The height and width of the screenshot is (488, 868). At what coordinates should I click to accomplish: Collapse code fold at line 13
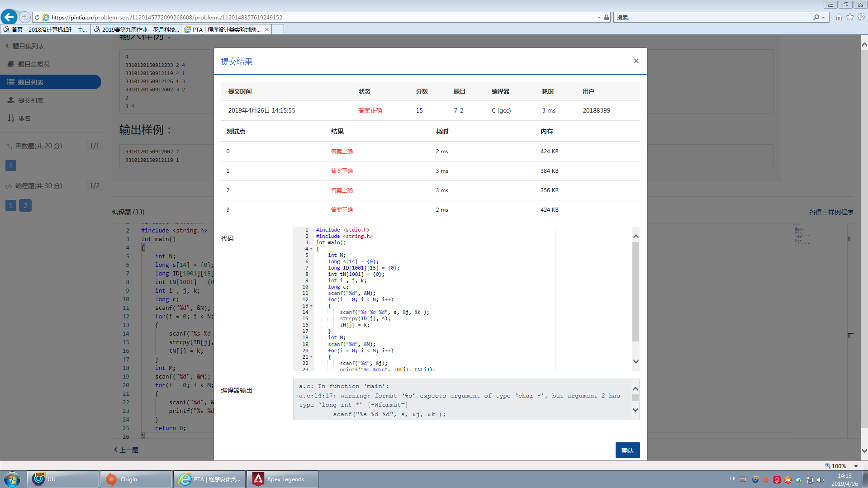(x=311, y=306)
